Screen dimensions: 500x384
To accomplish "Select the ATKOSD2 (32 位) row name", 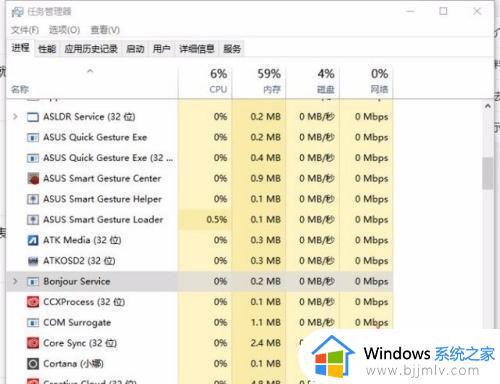I will click(x=79, y=261).
